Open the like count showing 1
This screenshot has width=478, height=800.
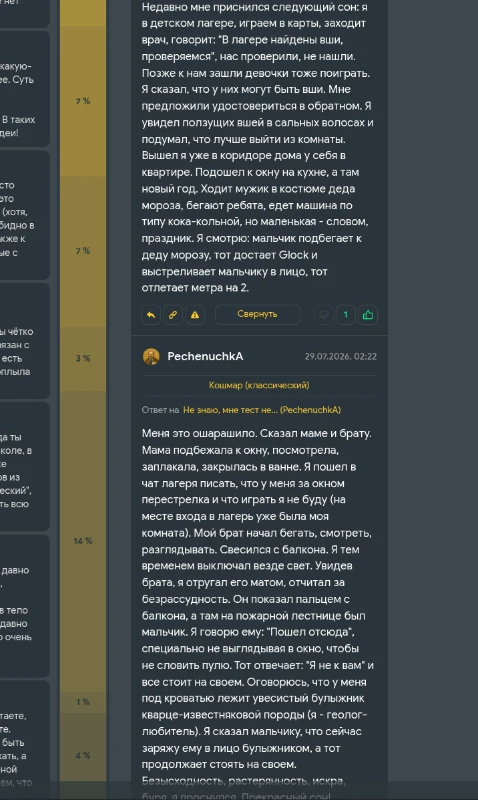click(x=345, y=315)
